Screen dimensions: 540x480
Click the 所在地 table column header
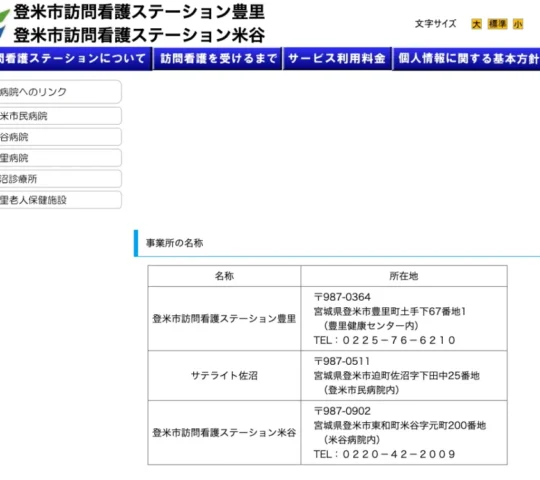click(404, 276)
